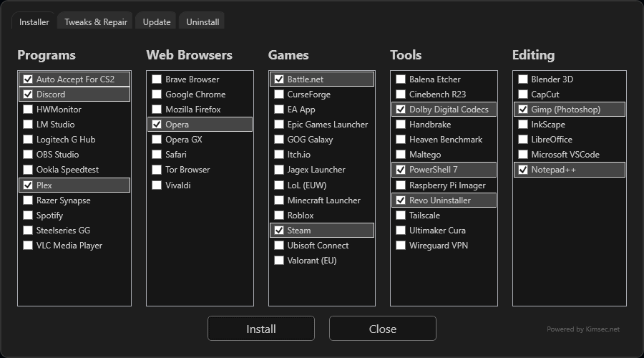Uncheck the Battle.net checkbox
This screenshot has height=358, width=644.
(x=279, y=79)
